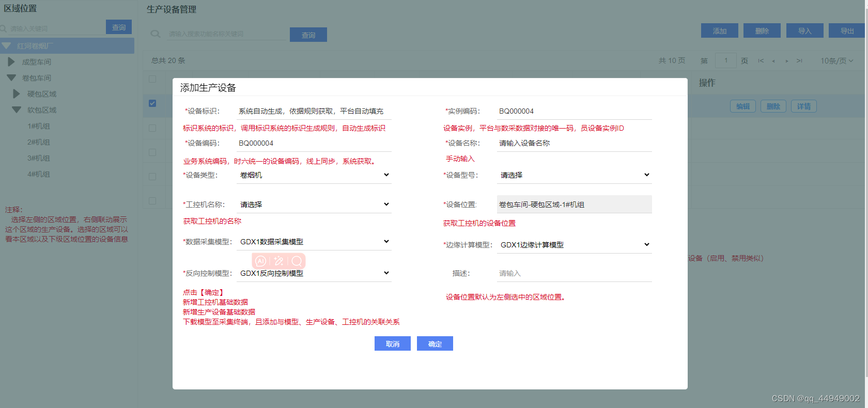Click the 区域位置 keyword search field
Screen dimensions: 868x408
[x=56, y=28]
